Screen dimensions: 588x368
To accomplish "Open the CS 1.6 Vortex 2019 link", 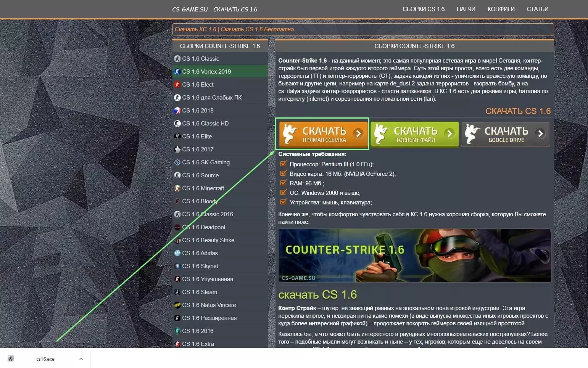I will [206, 72].
